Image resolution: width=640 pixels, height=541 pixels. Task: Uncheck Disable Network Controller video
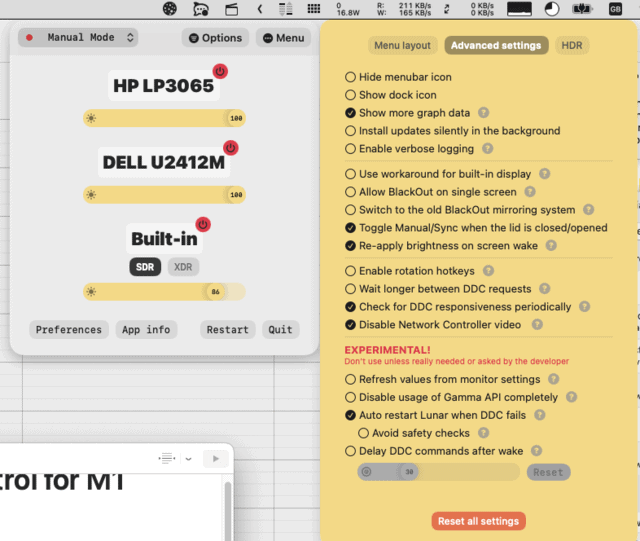pyautogui.click(x=350, y=325)
